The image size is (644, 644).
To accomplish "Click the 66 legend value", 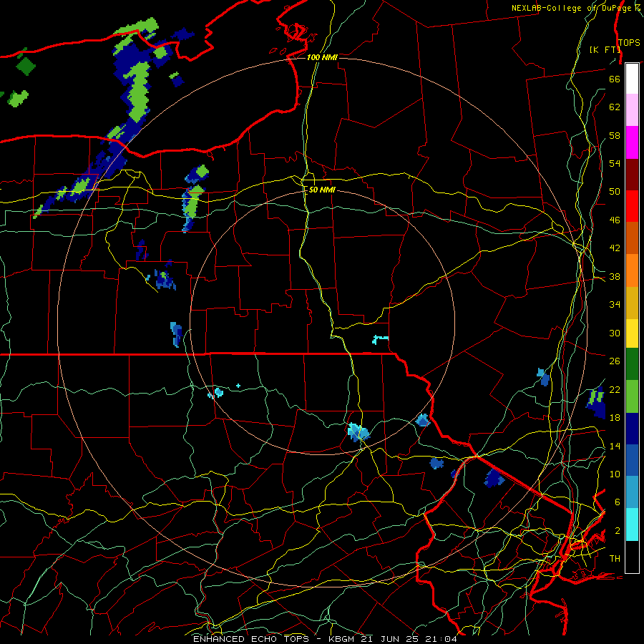I will pyautogui.click(x=615, y=79).
